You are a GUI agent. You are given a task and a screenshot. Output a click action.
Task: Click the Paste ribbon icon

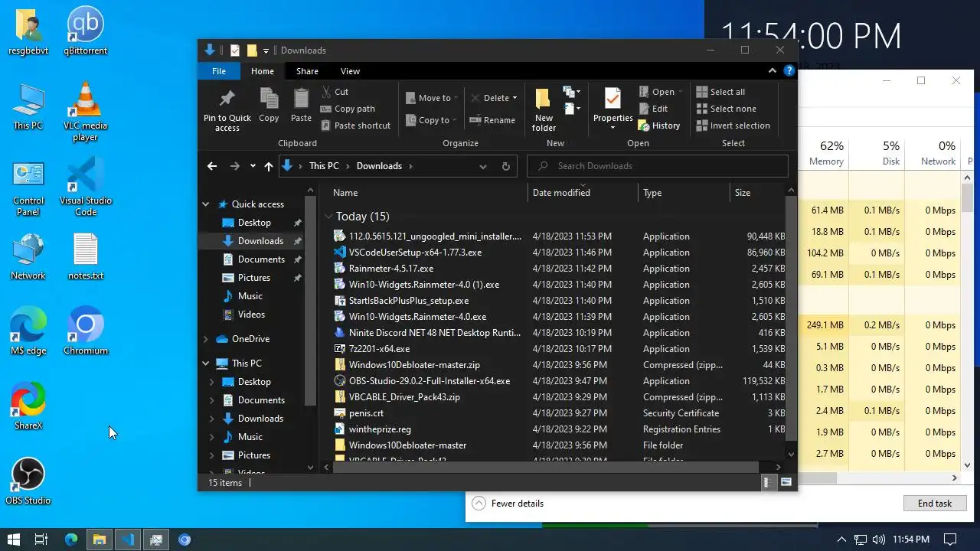tap(301, 99)
